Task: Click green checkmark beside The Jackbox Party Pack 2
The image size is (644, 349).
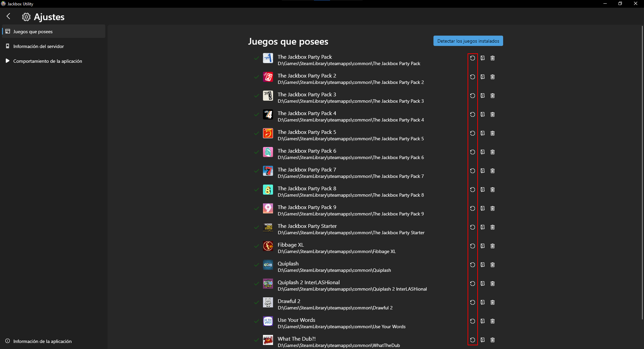Action: [257, 77]
